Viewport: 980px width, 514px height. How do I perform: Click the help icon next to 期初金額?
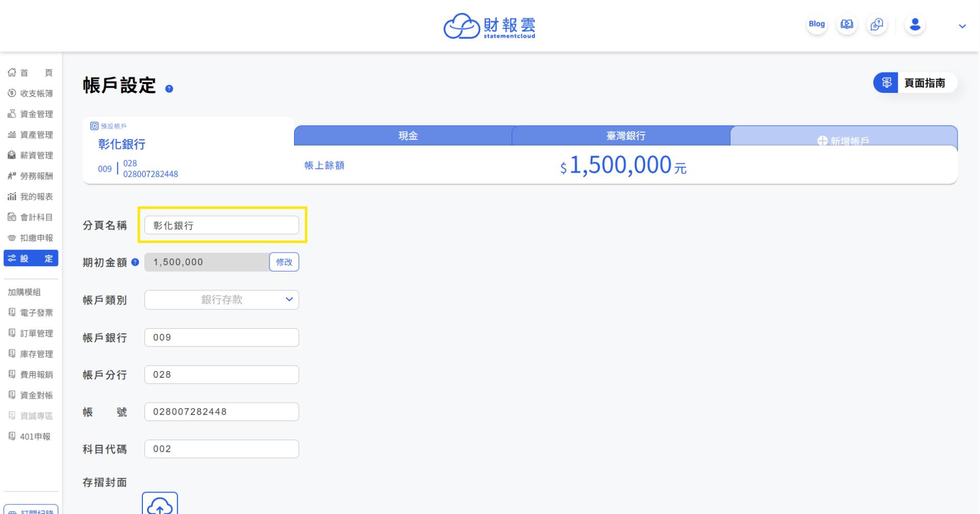pos(135,262)
